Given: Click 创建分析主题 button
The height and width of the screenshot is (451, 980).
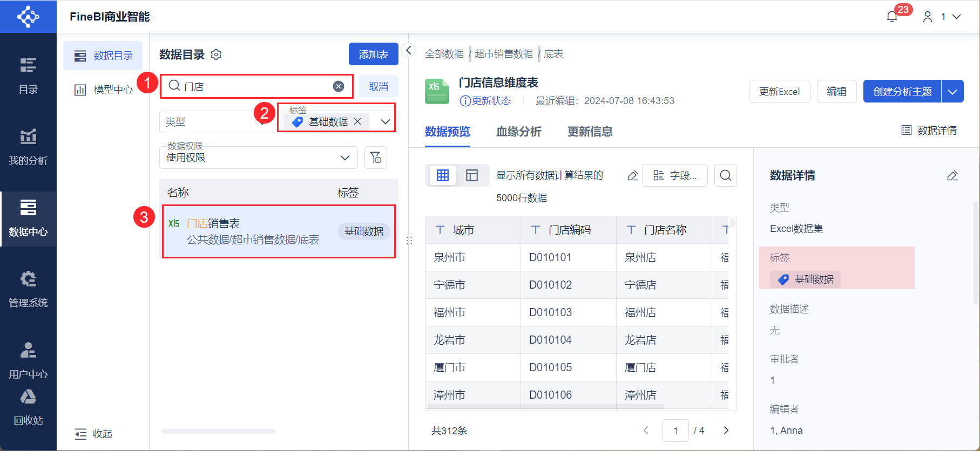Looking at the screenshot, I should 902,91.
